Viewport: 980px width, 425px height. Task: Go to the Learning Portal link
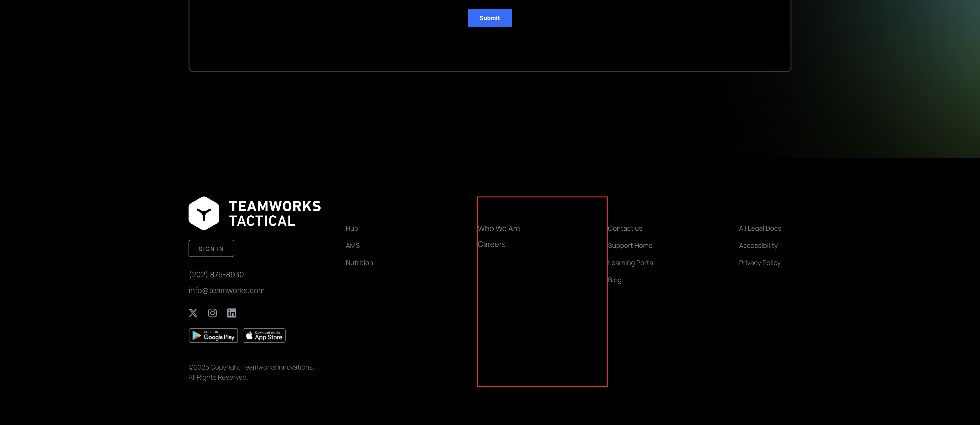pyautogui.click(x=631, y=263)
